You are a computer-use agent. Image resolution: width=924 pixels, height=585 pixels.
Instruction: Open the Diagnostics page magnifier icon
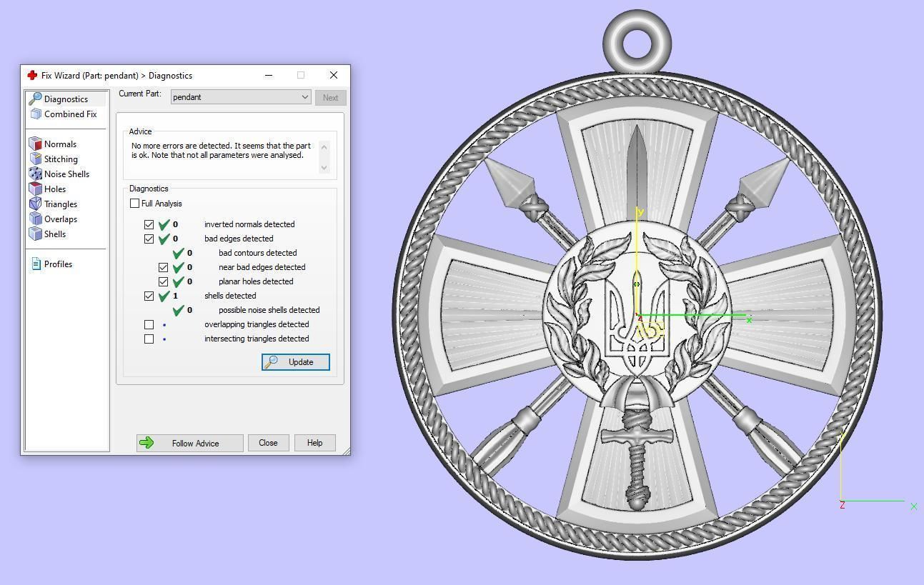point(35,99)
